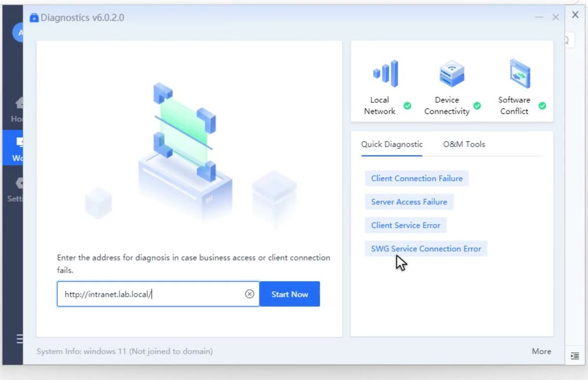This screenshot has height=380, width=588.
Task: Run Client Connection Failure diagnostic
Action: click(417, 178)
